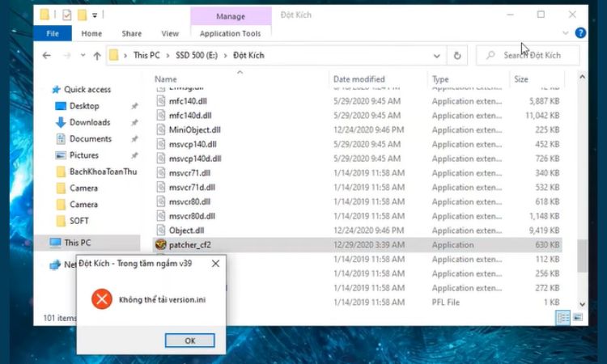Select the msvcr71.dll file
The width and height of the screenshot is (607, 364).
(x=189, y=173)
